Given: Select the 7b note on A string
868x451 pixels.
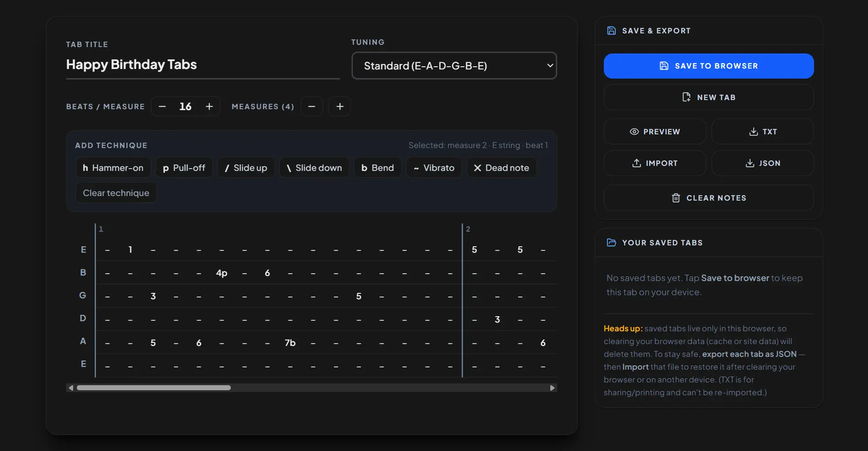Looking at the screenshot, I should (x=290, y=343).
